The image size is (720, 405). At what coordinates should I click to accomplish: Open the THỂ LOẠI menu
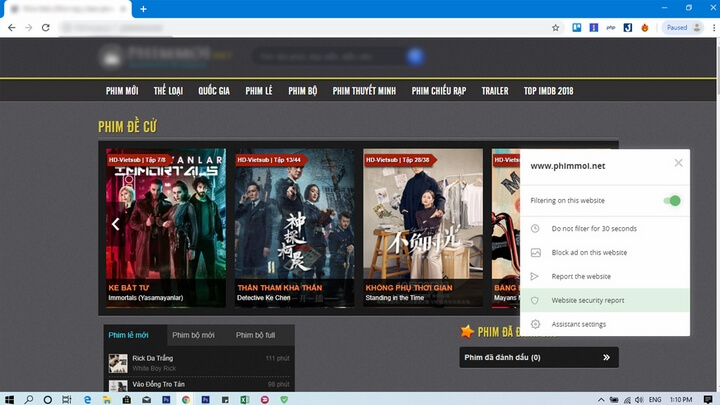pos(168,91)
